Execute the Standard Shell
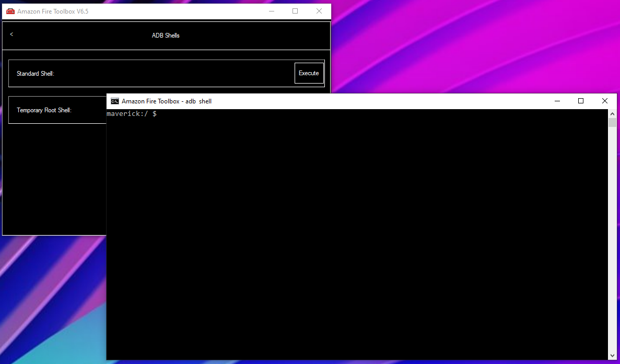Screen dimensions: 620x364 pyautogui.click(x=309, y=73)
